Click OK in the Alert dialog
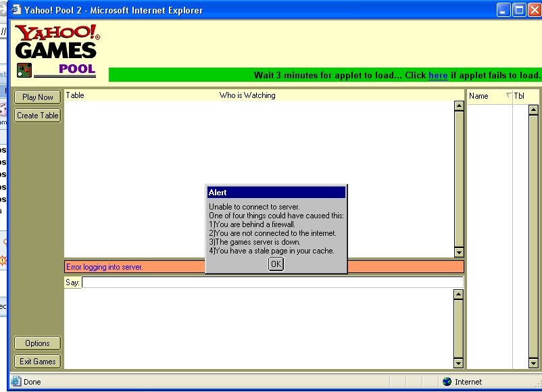 pos(276,264)
